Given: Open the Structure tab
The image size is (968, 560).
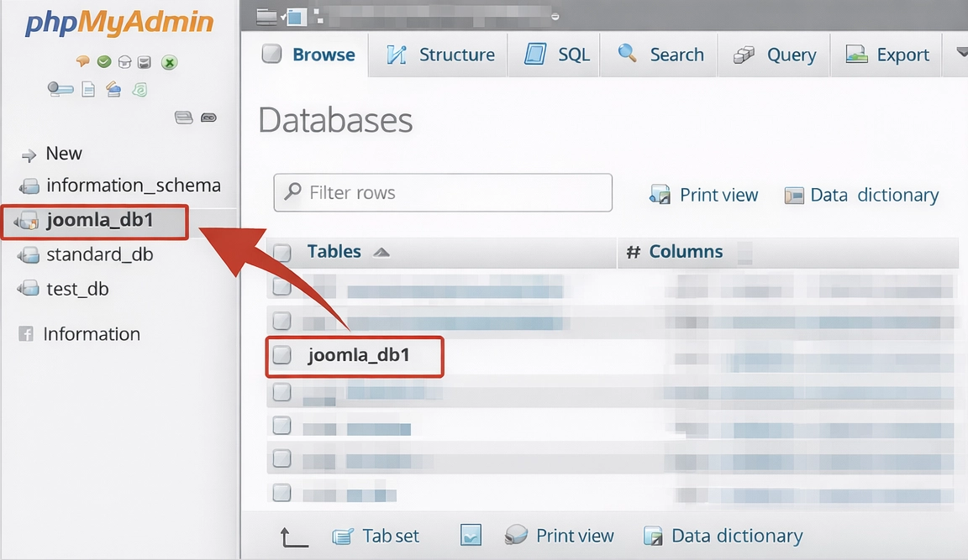Looking at the screenshot, I should [440, 55].
